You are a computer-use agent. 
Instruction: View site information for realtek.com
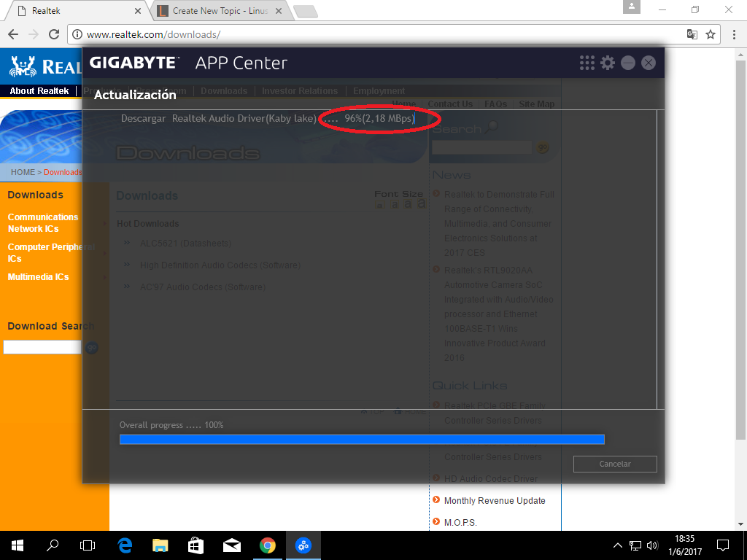pos(77,34)
